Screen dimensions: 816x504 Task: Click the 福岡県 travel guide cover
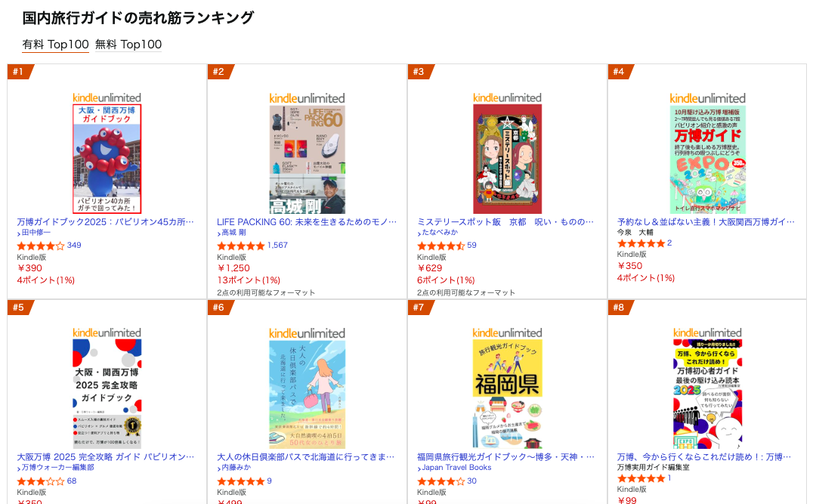[x=507, y=394]
